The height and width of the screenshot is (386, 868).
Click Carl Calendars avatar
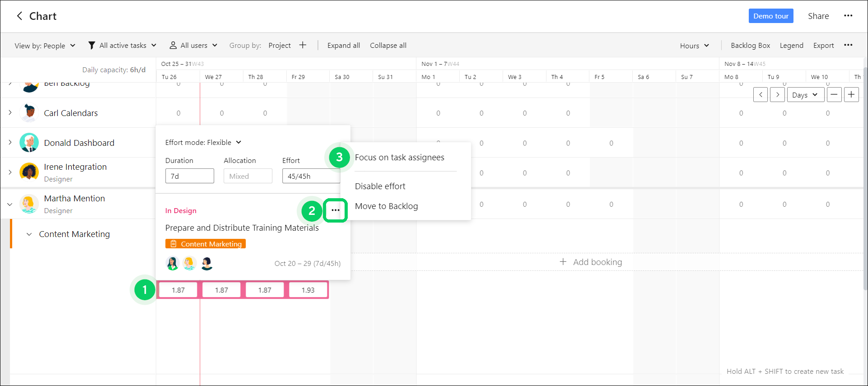[x=29, y=113]
